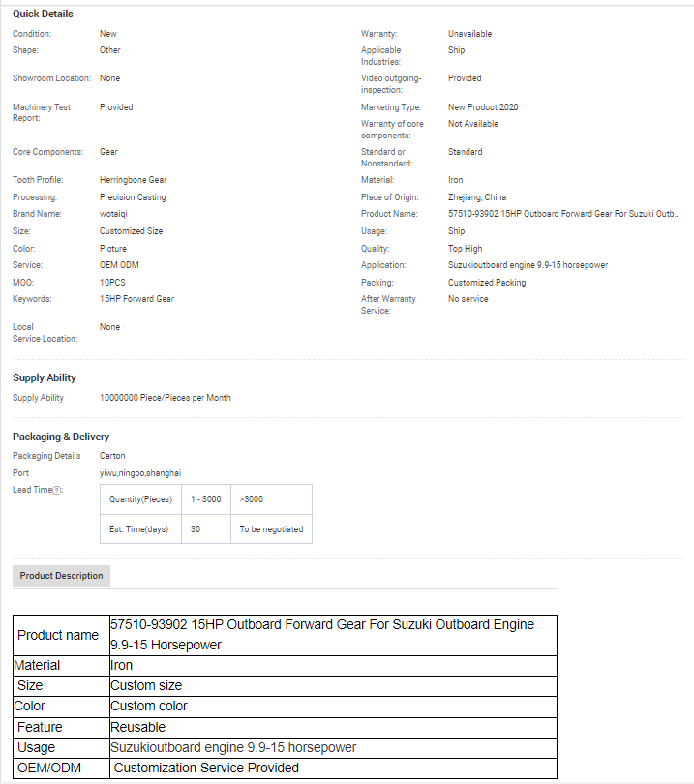Click the Packaging & Delivery heading
The width and height of the screenshot is (694, 784).
tap(61, 437)
